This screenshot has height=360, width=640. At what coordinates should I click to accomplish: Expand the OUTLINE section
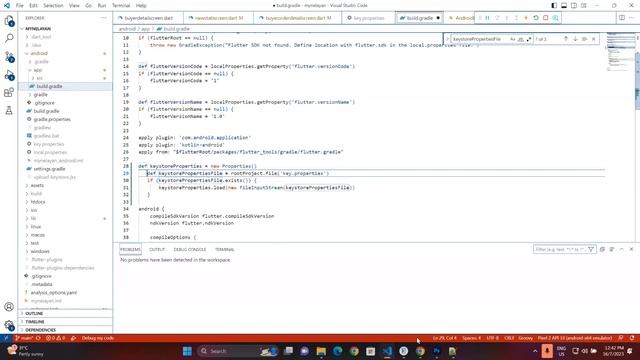34,313
